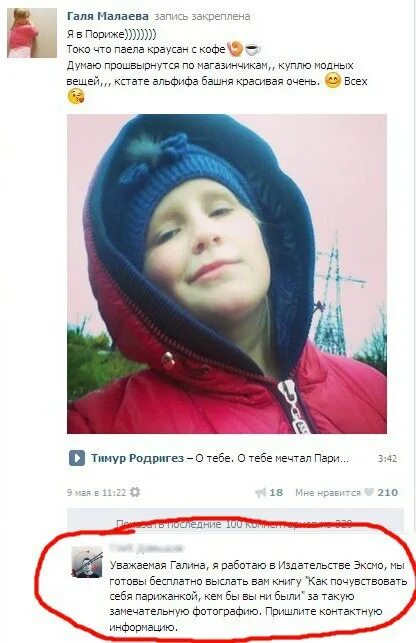The height and width of the screenshot is (643, 416).
Task: Open the blurred commenter name link
Action: (x=146, y=548)
